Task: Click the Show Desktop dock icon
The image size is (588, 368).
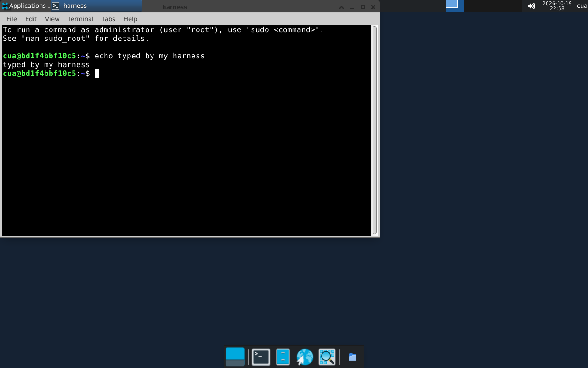Action: tap(235, 356)
